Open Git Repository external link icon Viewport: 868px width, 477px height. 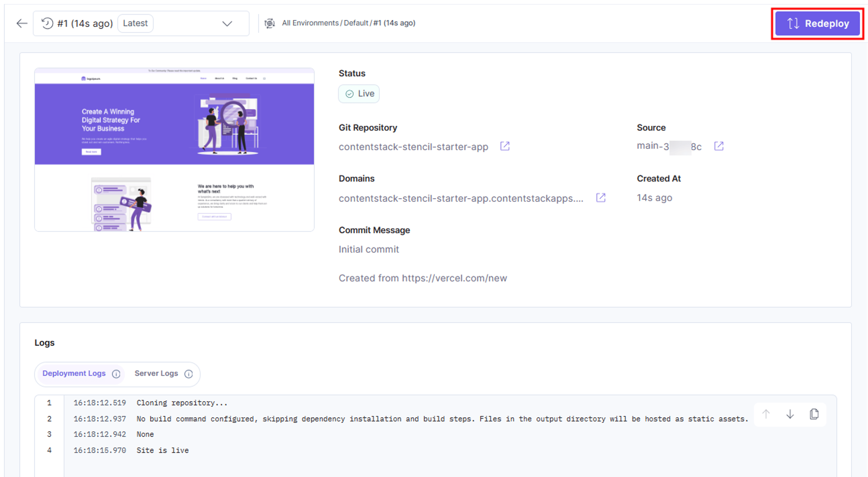click(505, 146)
